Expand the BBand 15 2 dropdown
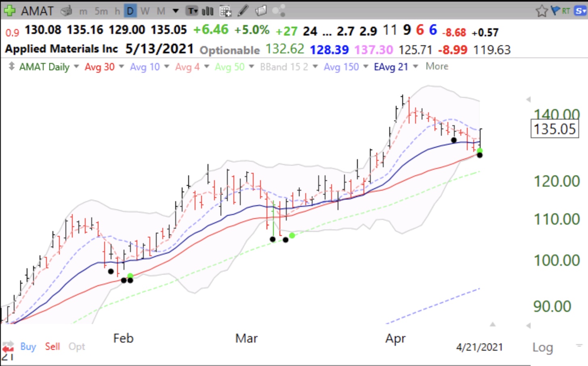 tap(315, 66)
